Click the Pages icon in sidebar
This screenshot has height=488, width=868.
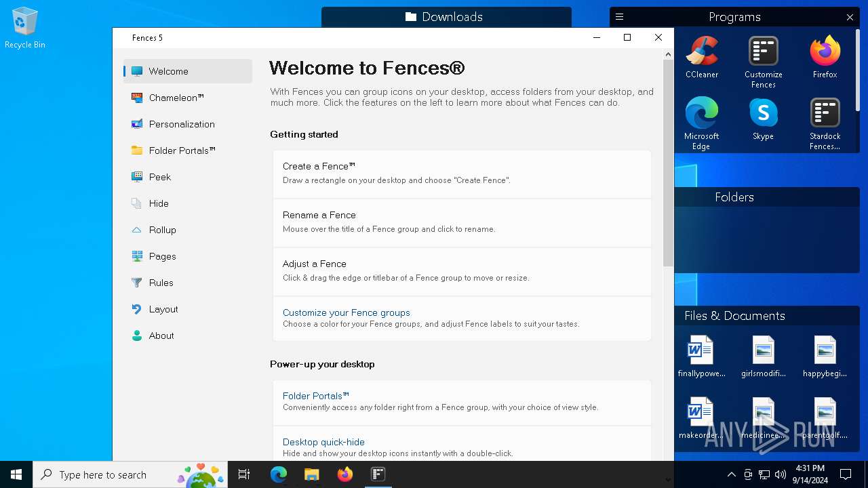coord(137,256)
